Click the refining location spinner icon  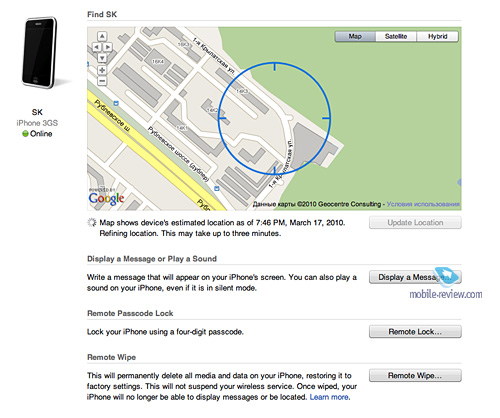92,223
